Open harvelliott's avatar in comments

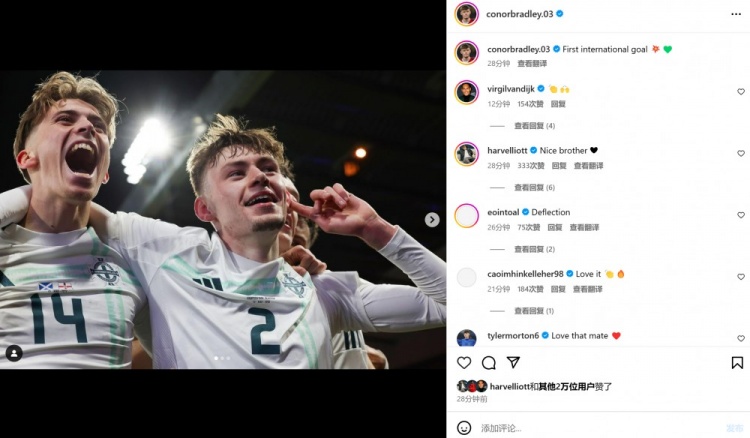coord(466,153)
